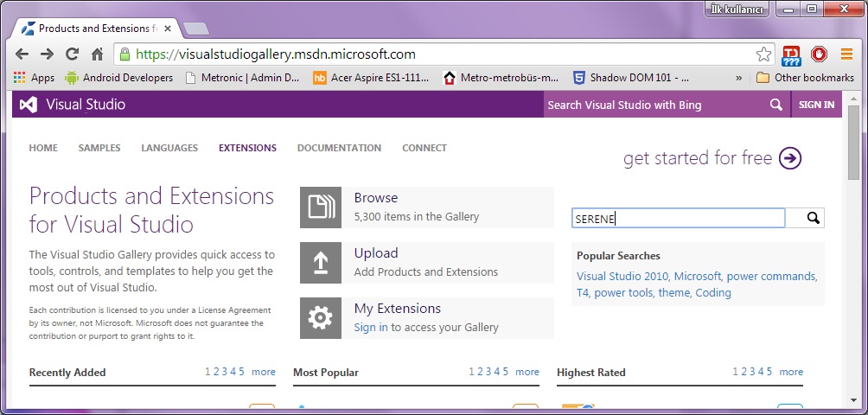
Task: Open the Android Developers bookmark
Action: coord(118,78)
